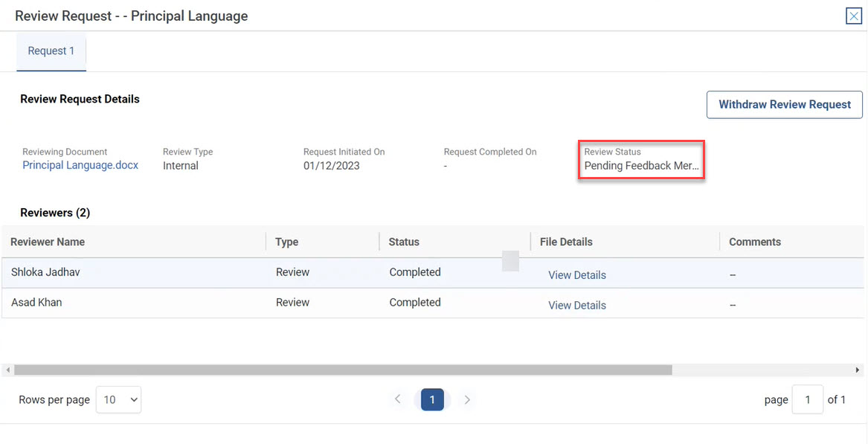Click the File Details column header
The width and height of the screenshot is (868, 444).
tap(566, 242)
